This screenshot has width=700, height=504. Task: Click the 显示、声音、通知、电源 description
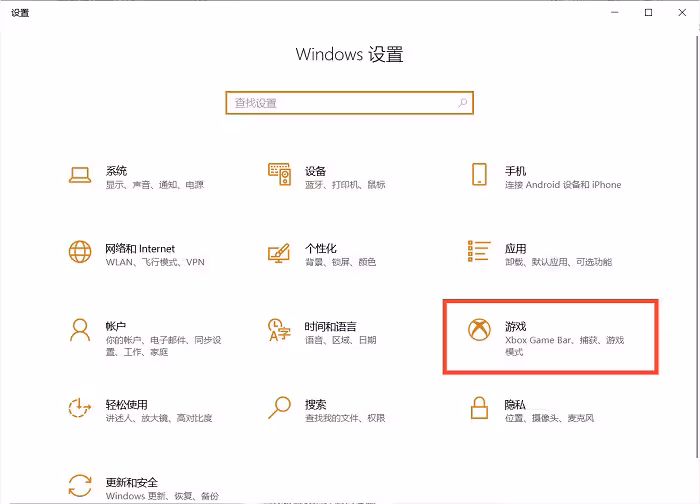click(x=155, y=185)
